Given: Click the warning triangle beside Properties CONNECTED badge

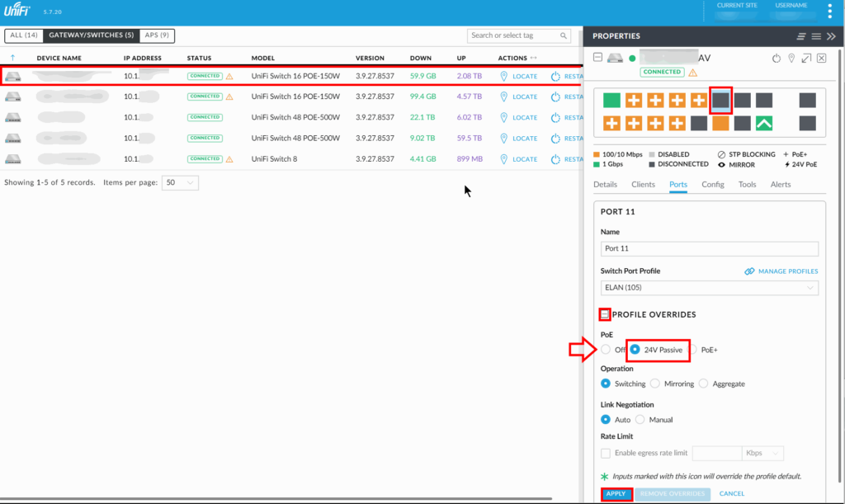Looking at the screenshot, I should (692, 72).
